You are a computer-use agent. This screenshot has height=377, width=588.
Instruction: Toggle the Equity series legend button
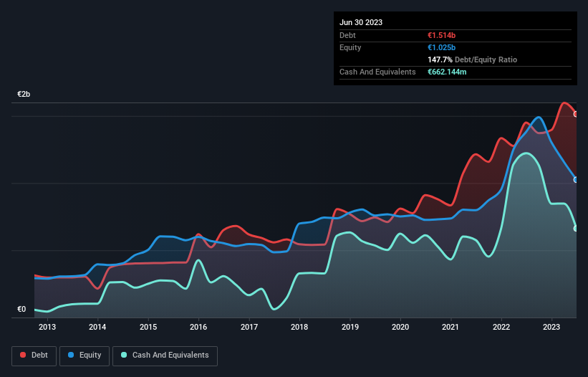[85, 355]
